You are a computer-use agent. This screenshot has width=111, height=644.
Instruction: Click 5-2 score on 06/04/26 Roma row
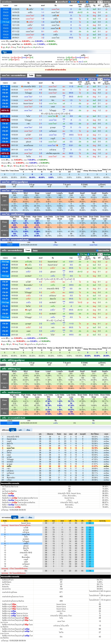(41, 103)
